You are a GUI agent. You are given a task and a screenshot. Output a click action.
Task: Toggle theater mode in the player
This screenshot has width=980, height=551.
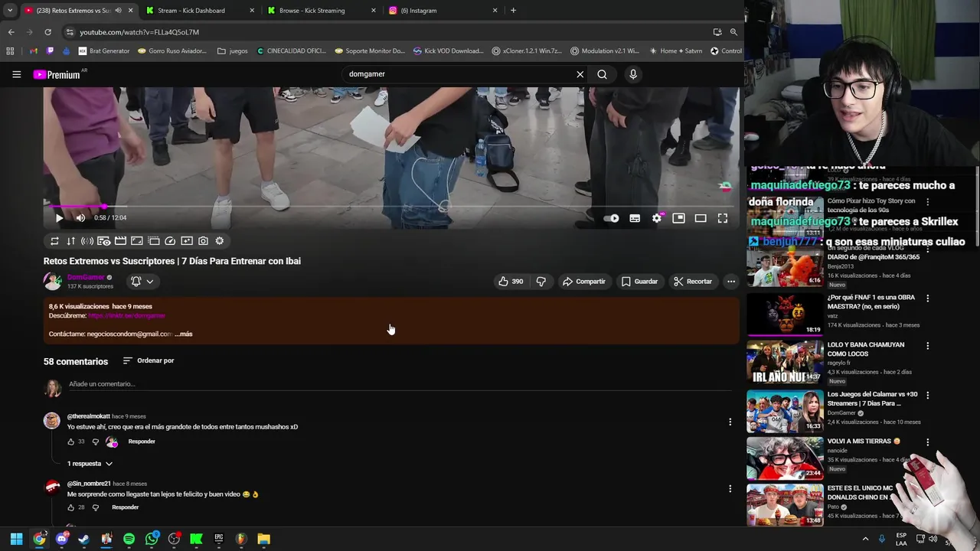[701, 218]
